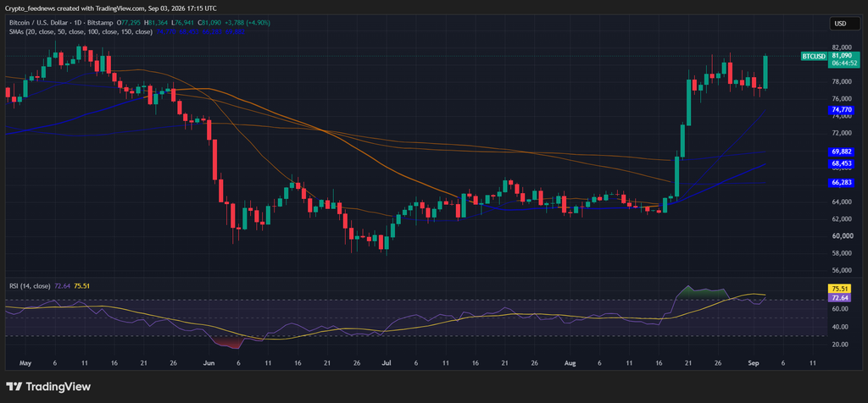Click the Jun label on time axis
The image size is (868, 403).
[209, 364]
